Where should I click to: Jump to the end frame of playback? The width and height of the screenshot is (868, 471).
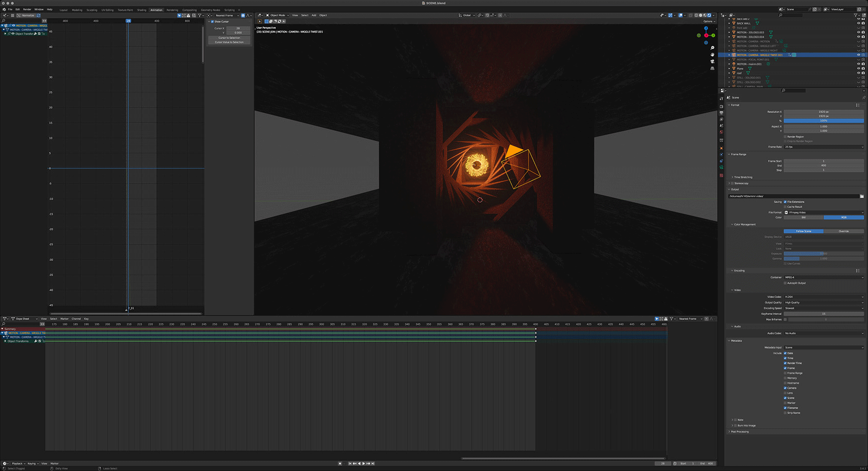coord(373,463)
